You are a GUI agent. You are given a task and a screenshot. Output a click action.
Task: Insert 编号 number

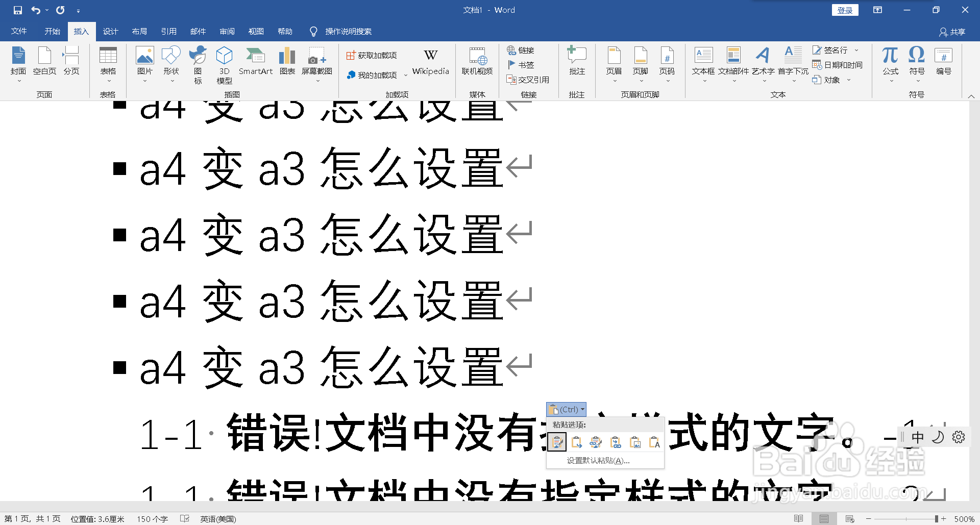tap(944, 61)
